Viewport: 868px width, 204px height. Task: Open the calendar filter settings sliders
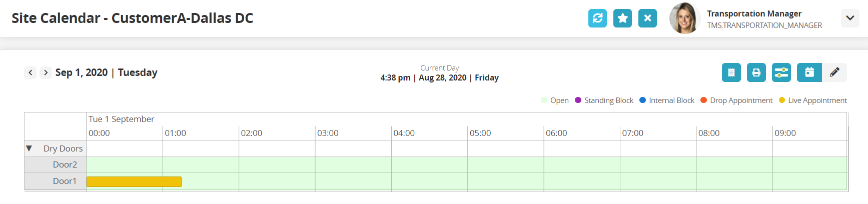point(781,72)
